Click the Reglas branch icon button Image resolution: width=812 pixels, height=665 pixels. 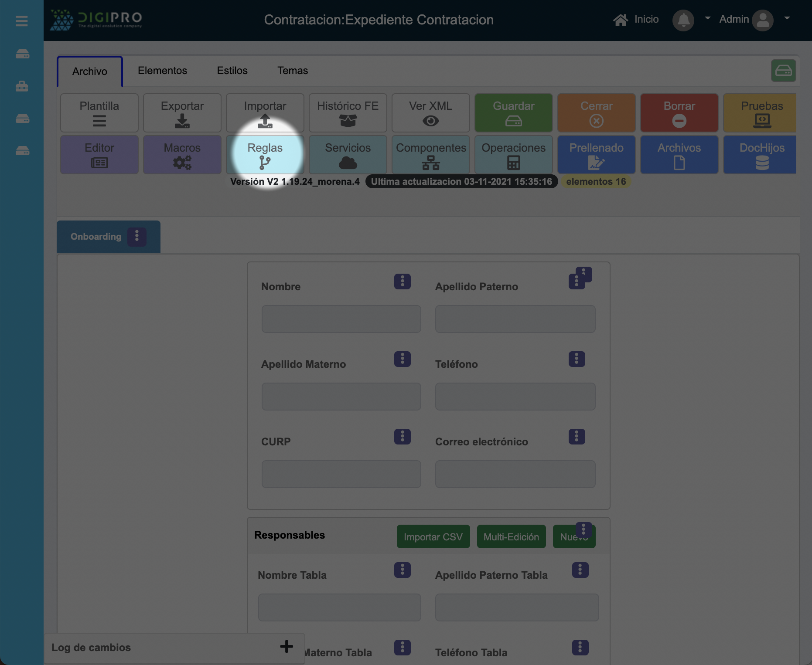(x=265, y=155)
